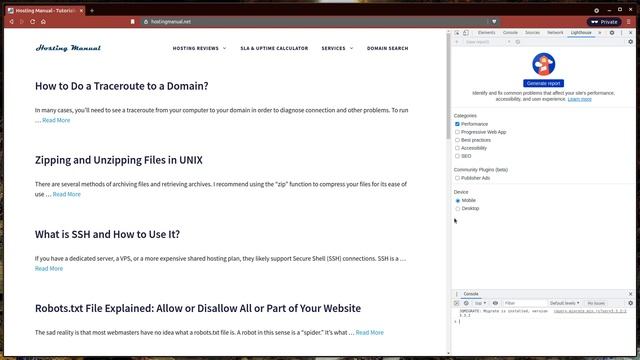This screenshot has height=360, width=640.
Task: Open 'Zipping and Unzipping Files in UNIX' title
Action: (119, 160)
